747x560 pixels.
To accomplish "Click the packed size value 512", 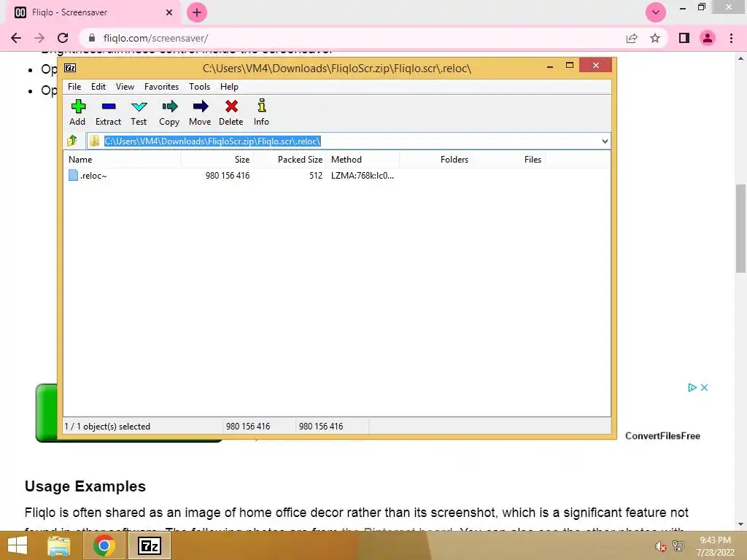I will tap(315, 176).
